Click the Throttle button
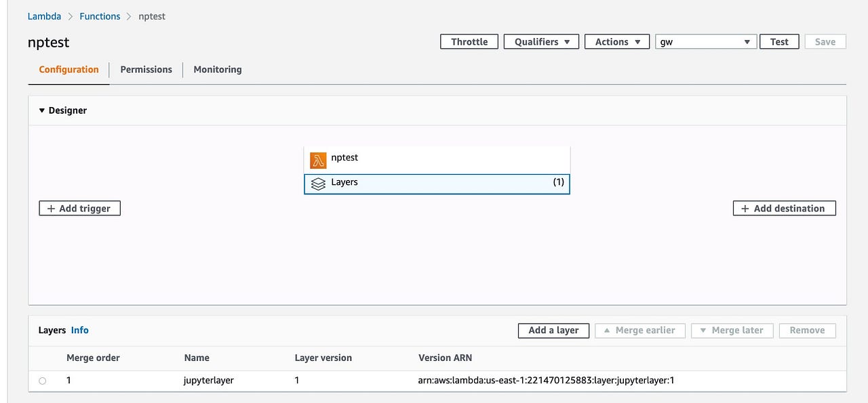This screenshot has height=403, width=868. [469, 41]
